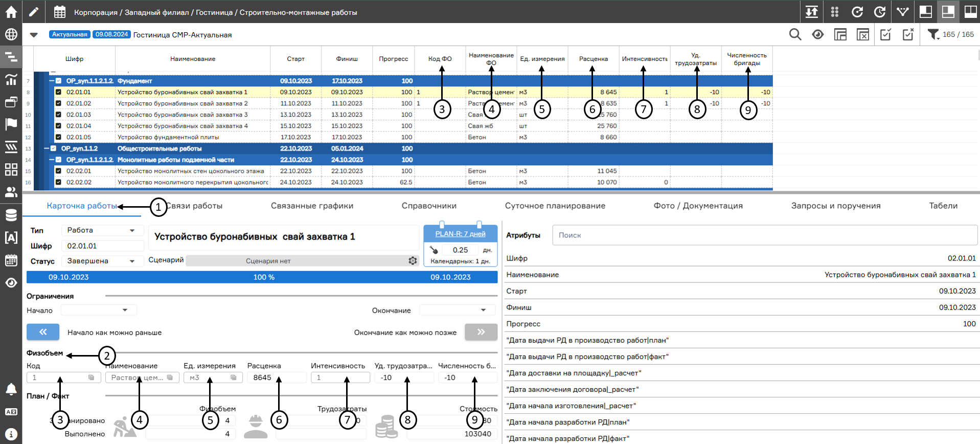Open the Начало constraint dropdown
Image resolution: width=980 pixels, height=444 pixels.
click(99, 310)
